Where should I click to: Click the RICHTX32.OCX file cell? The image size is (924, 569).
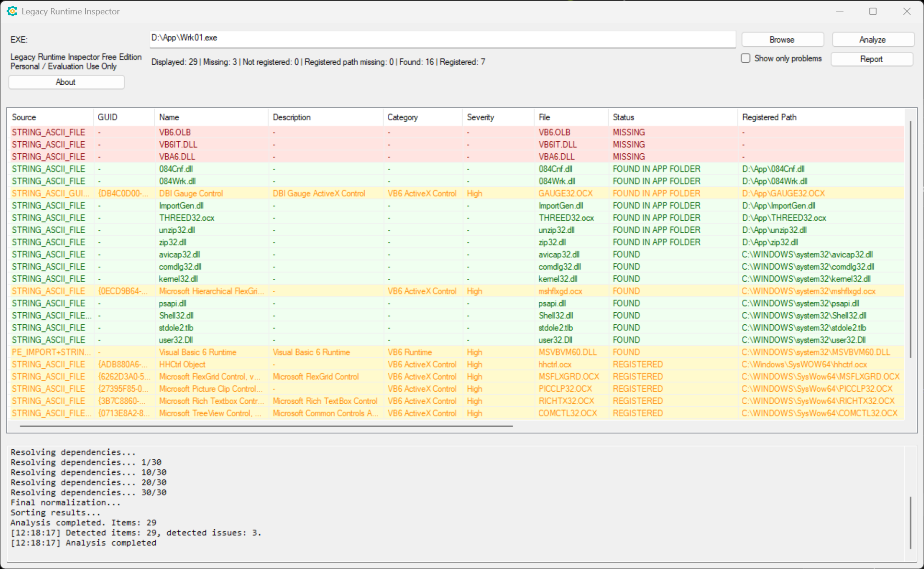(571, 401)
